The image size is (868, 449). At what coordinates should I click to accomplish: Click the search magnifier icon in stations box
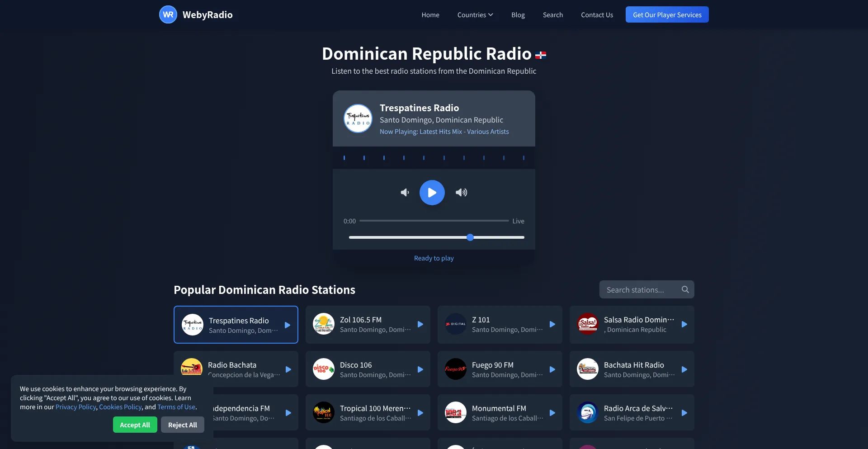[x=685, y=289]
